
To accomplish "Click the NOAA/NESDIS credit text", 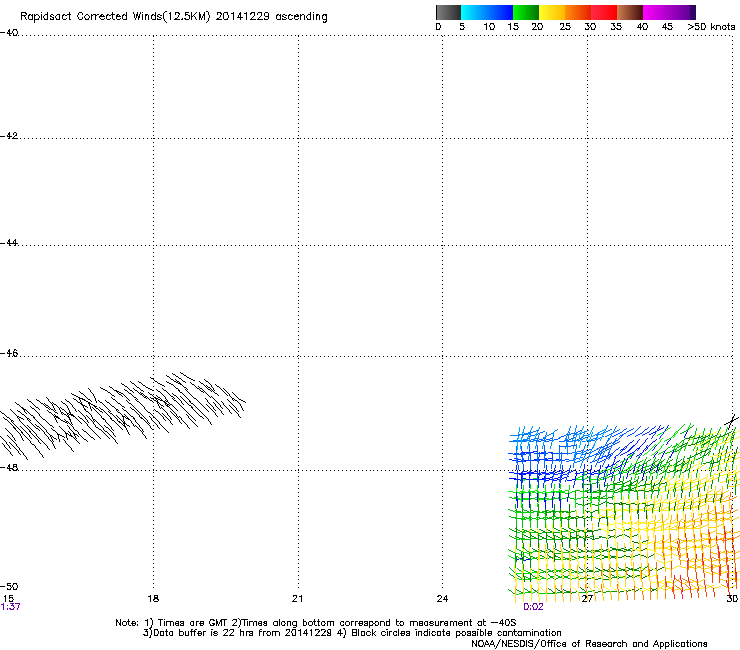I will point(589,644).
